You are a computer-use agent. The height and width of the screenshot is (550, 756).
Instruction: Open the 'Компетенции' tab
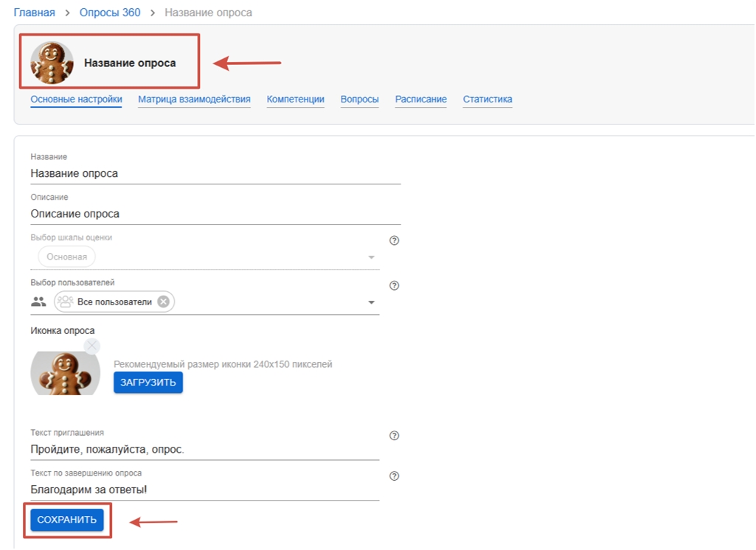click(295, 100)
